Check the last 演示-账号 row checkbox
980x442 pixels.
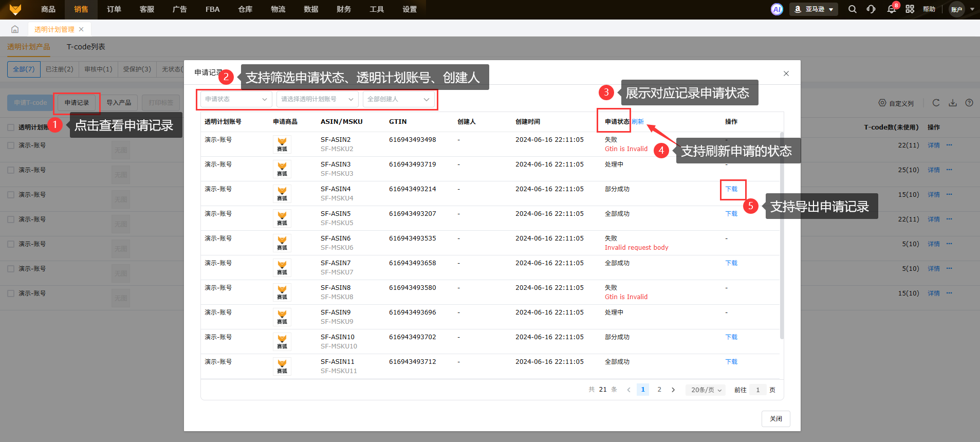[11, 293]
